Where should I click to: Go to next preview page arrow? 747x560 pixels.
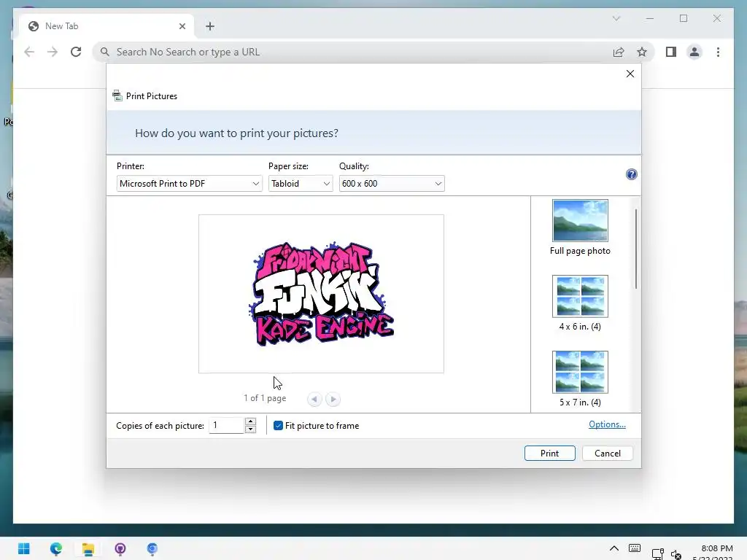pos(333,399)
